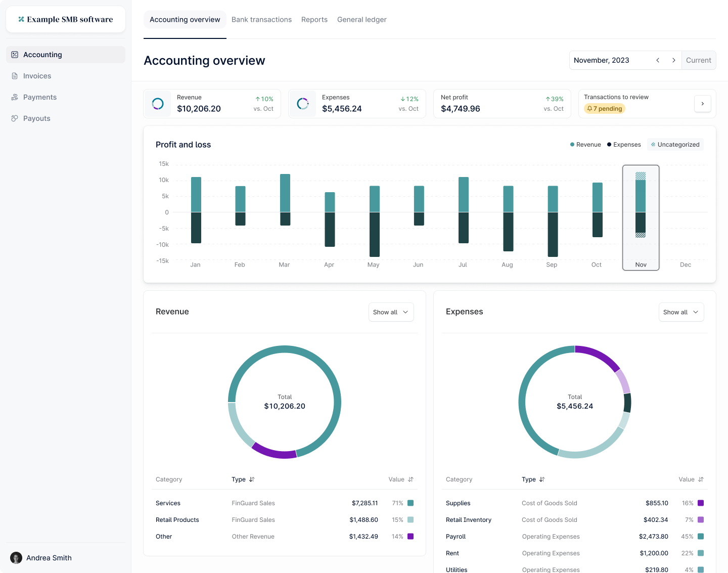Click the bell icon in the pending badge

point(590,108)
